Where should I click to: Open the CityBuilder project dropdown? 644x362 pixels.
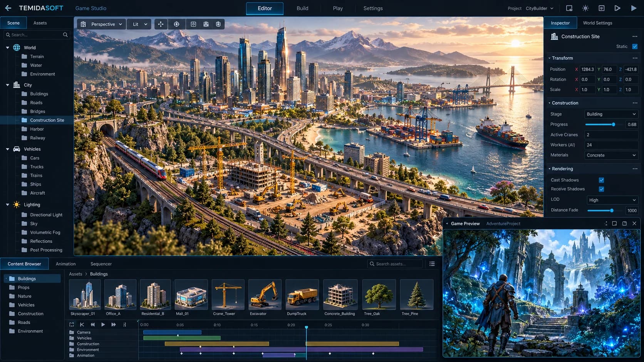coord(540,8)
